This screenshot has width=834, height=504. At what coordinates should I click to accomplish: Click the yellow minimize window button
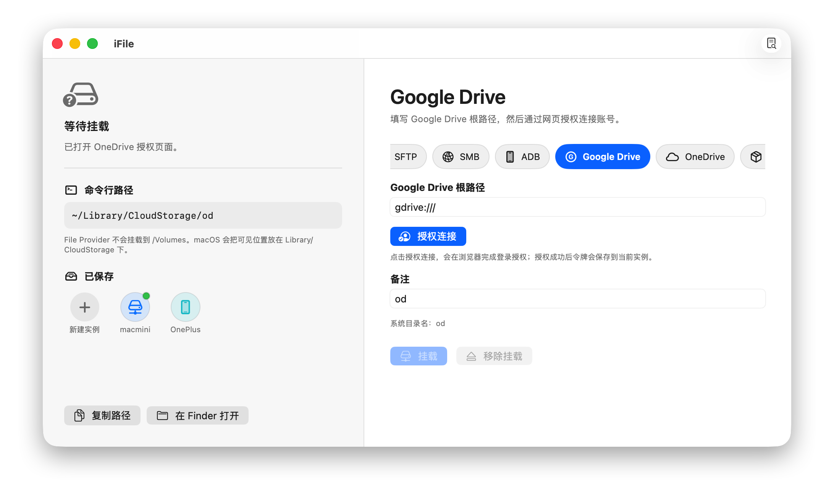pos(75,44)
